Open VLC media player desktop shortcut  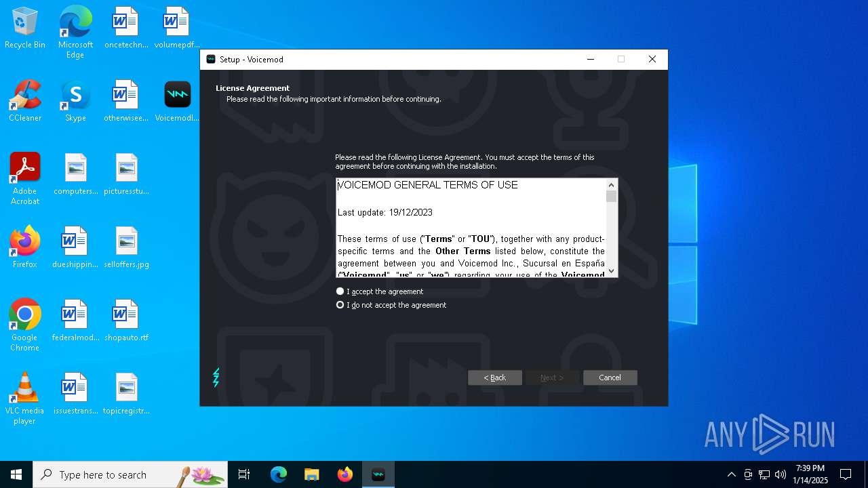click(x=25, y=399)
